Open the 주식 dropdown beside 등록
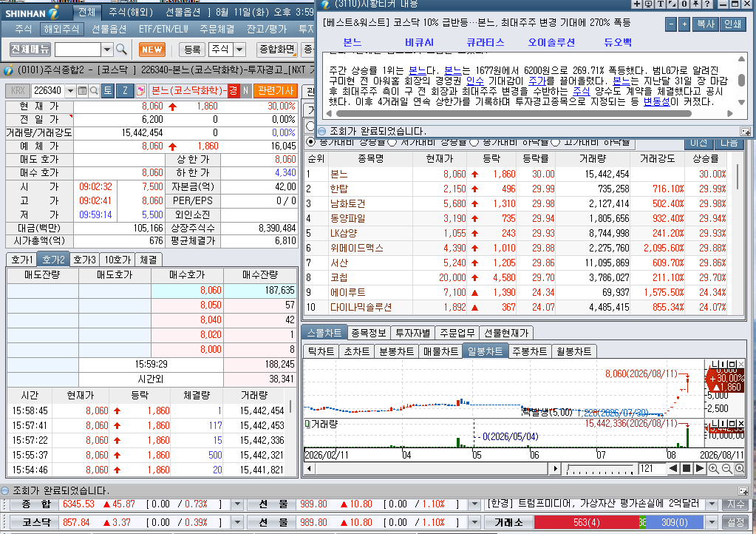Image resolution: width=756 pixels, height=534 pixels. point(239,50)
